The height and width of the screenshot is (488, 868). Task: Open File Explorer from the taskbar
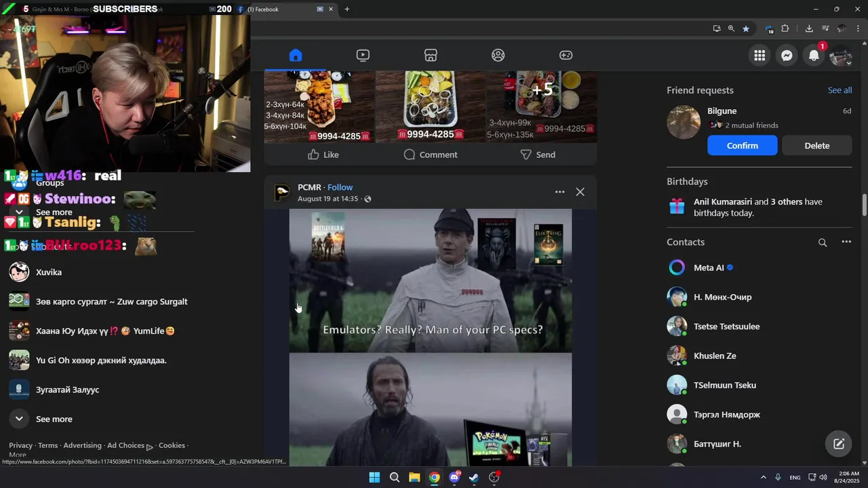[414, 477]
